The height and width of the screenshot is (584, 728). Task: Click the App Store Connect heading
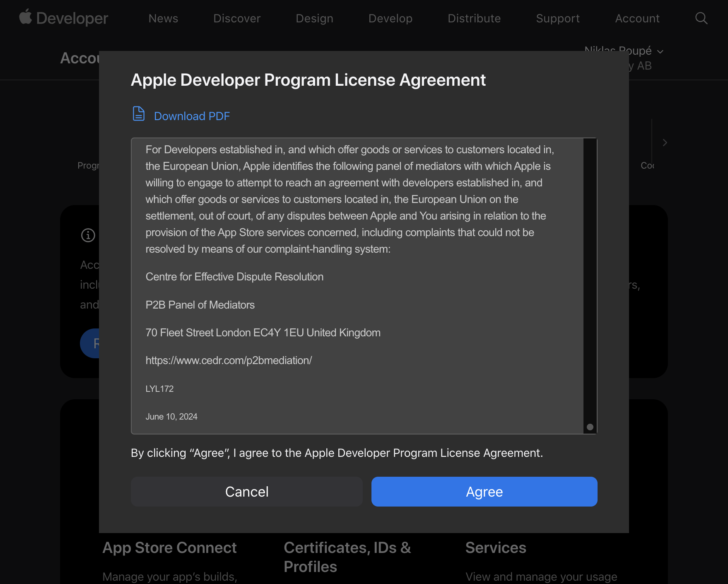(x=169, y=548)
